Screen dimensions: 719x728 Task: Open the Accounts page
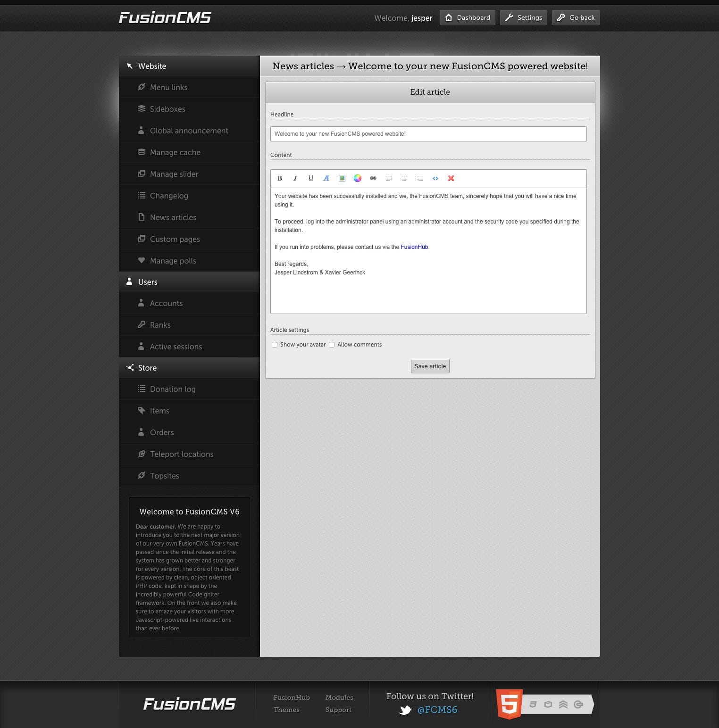pyautogui.click(x=189, y=303)
